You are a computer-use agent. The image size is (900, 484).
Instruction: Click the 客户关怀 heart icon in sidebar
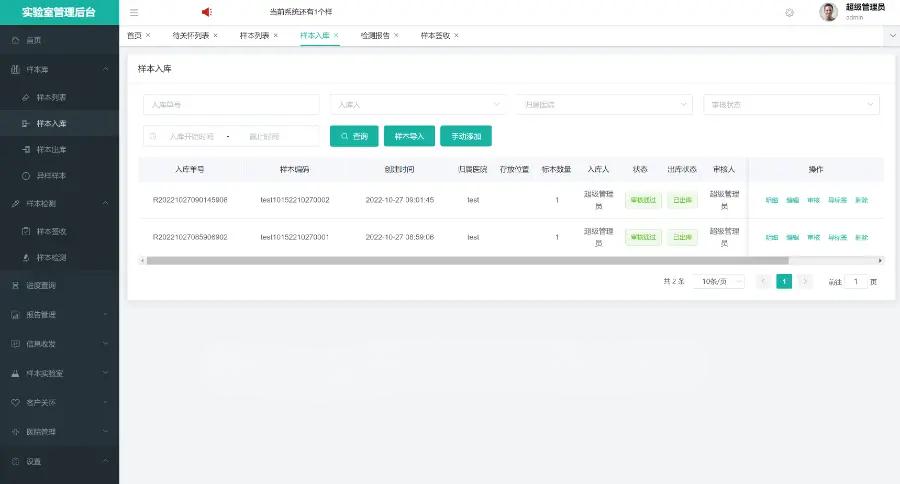15,402
